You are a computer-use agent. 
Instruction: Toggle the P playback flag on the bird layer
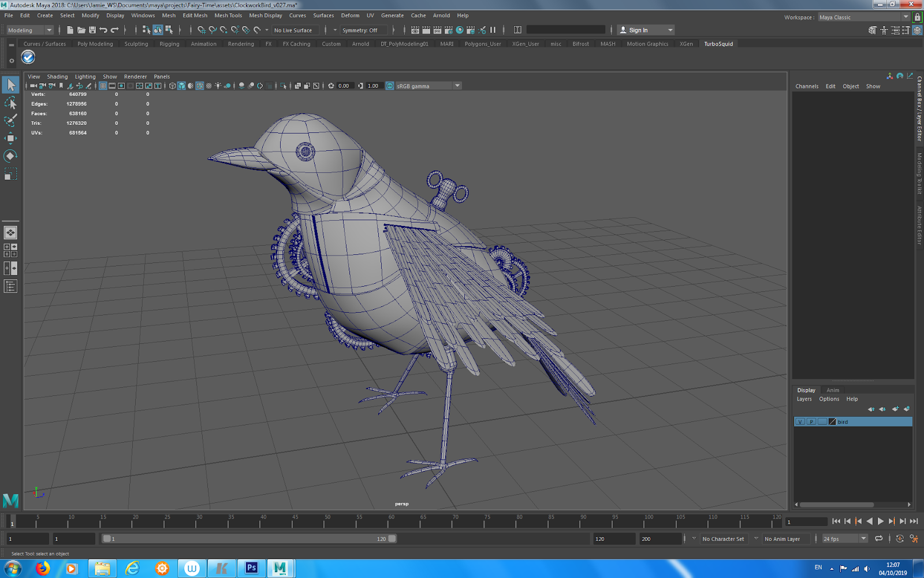pos(811,421)
